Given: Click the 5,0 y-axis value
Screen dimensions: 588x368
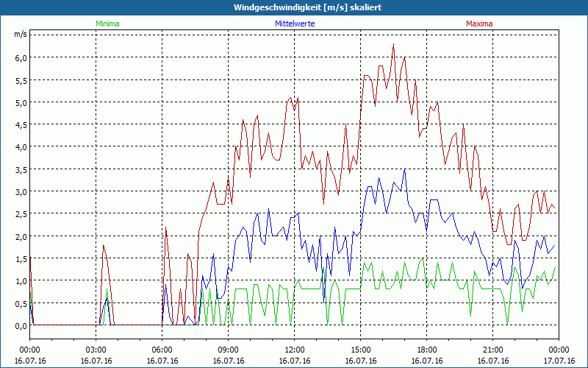Looking at the screenshot, I should pyautogui.click(x=21, y=102).
